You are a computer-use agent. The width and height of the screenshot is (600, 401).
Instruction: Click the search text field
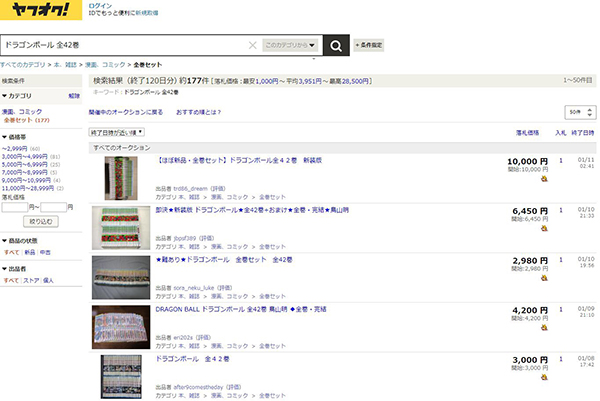pos(124,45)
